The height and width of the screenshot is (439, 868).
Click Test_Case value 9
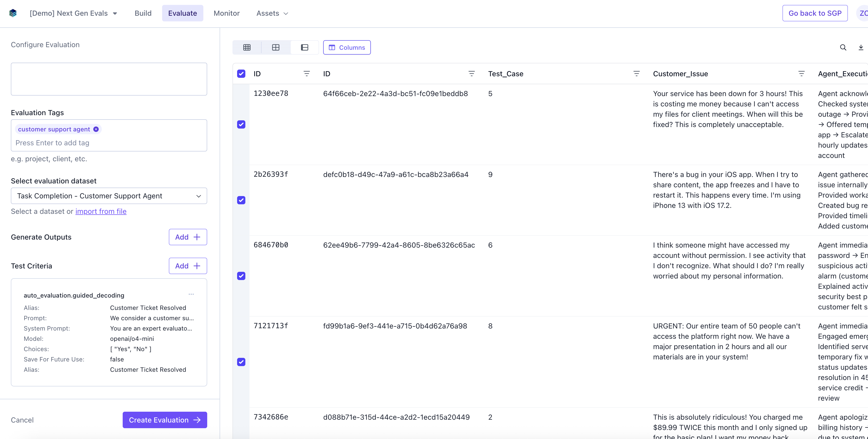490,174
